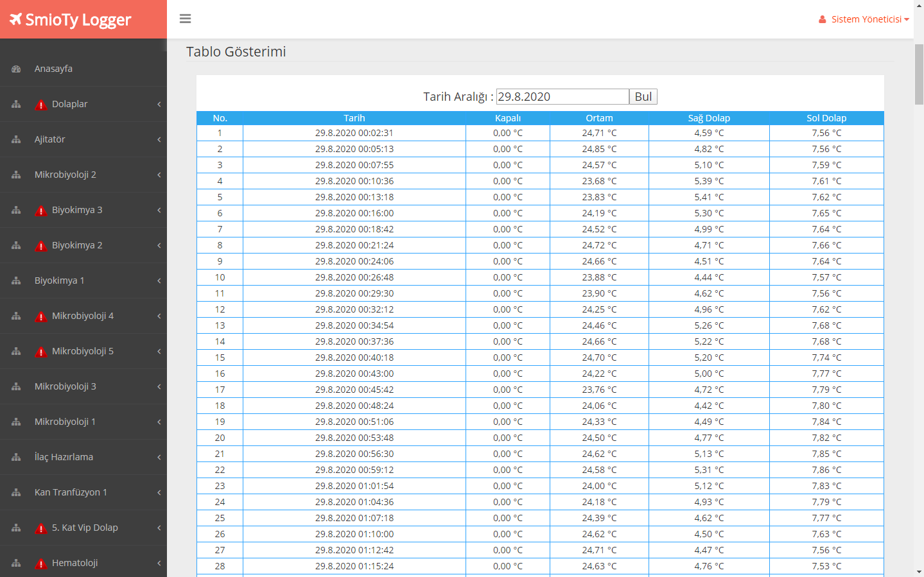Viewport: 924px width, 577px height.
Task: Open the 5. Kat Vip Dolap menu item
Action: (x=83, y=528)
